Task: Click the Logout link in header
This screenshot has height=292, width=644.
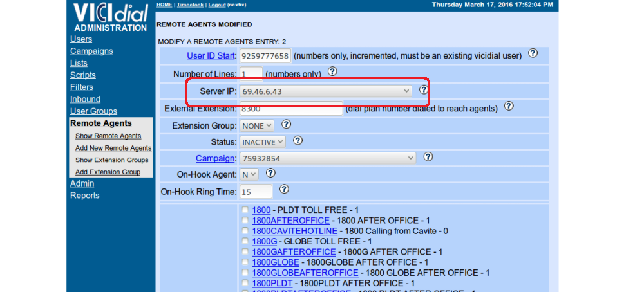Action: pos(217,5)
